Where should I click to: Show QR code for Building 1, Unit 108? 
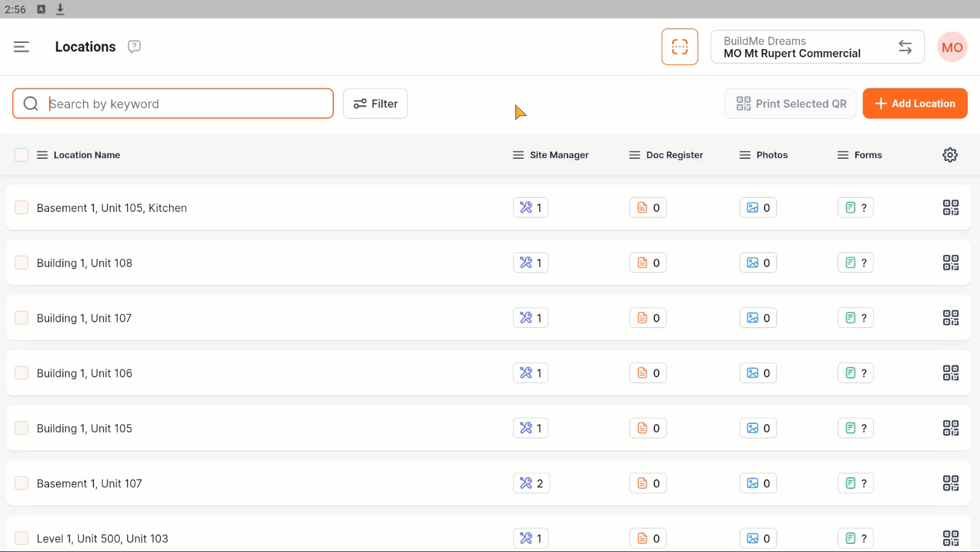pyautogui.click(x=951, y=263)
